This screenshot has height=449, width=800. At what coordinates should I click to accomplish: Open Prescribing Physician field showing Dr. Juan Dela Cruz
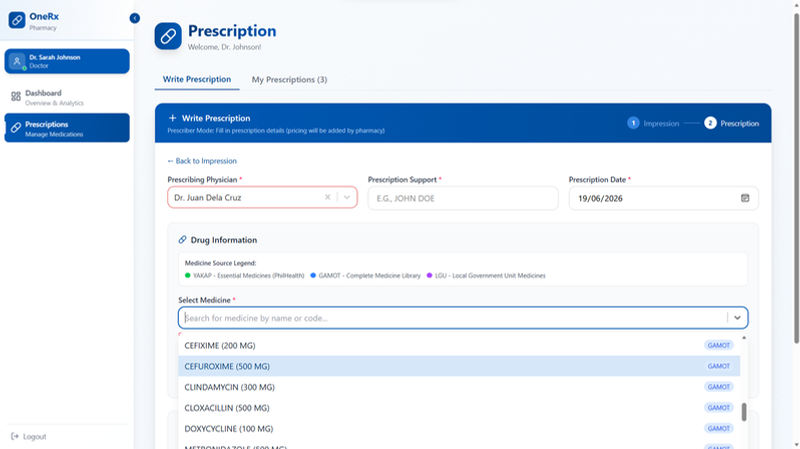262,197
